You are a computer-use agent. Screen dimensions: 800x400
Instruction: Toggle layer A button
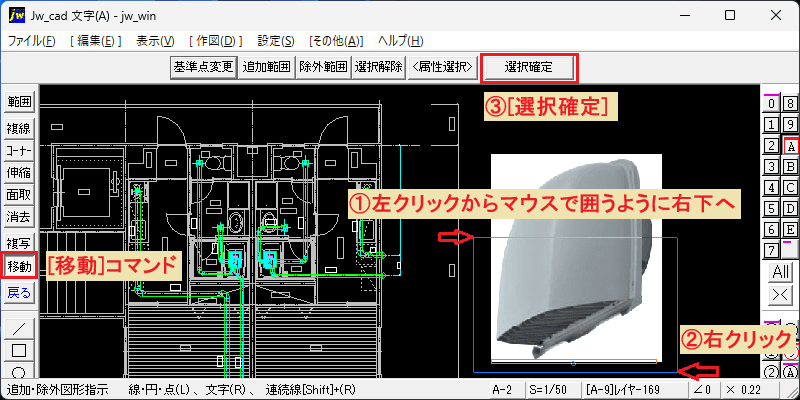[x=791, y=146]
